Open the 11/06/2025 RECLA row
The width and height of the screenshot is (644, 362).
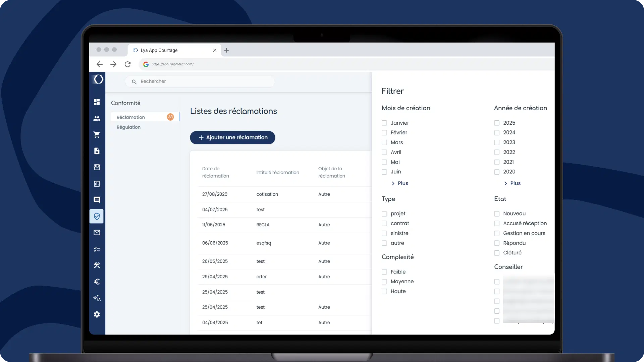coord(284,225)
